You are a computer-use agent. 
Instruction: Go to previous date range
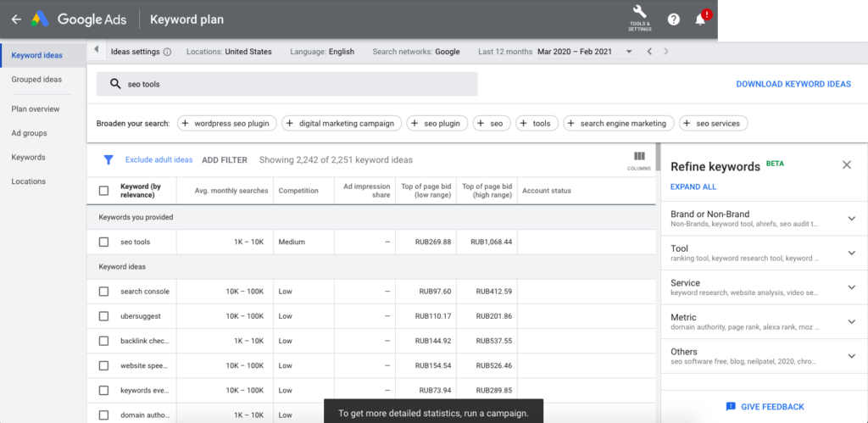point(650,52)
